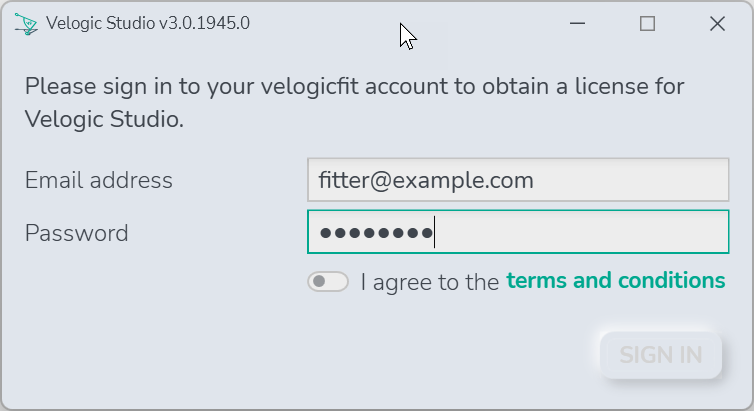Viewport: 754px width, 411px height.
Task: Click the masked password dots
Action: coord(377,233)
